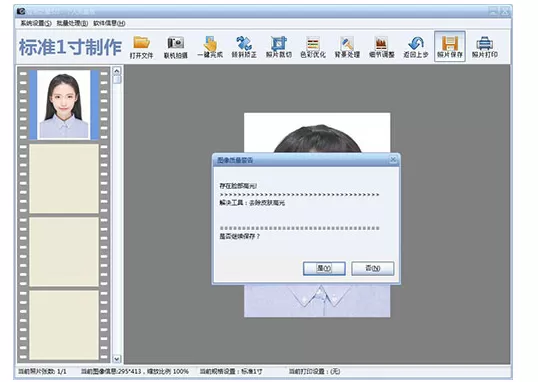The width and height of the screenshot is (538, 382).
Task: Click the 标准1寸制作 heading text
Action: (70, 47)
